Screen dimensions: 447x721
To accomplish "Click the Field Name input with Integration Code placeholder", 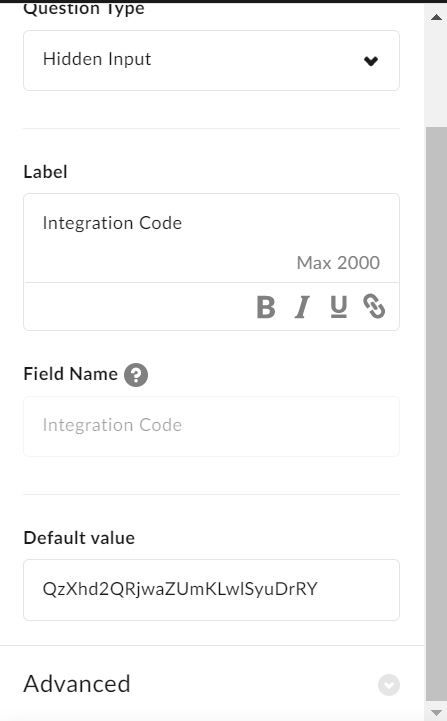I will [212, 426].
